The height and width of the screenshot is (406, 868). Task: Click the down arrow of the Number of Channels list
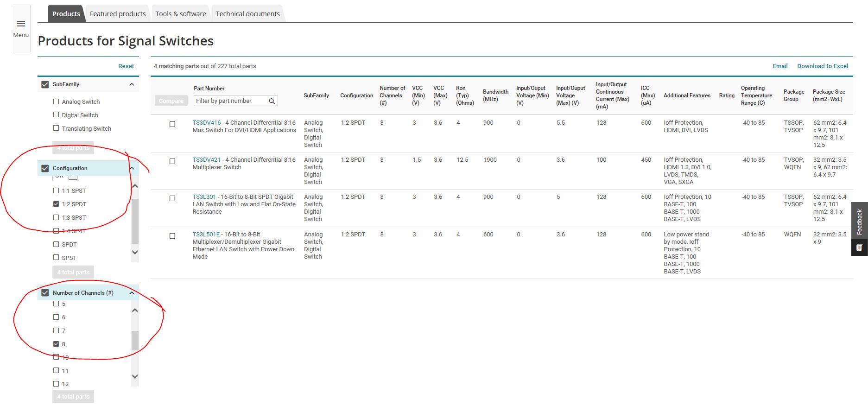(x=135, y=376)
